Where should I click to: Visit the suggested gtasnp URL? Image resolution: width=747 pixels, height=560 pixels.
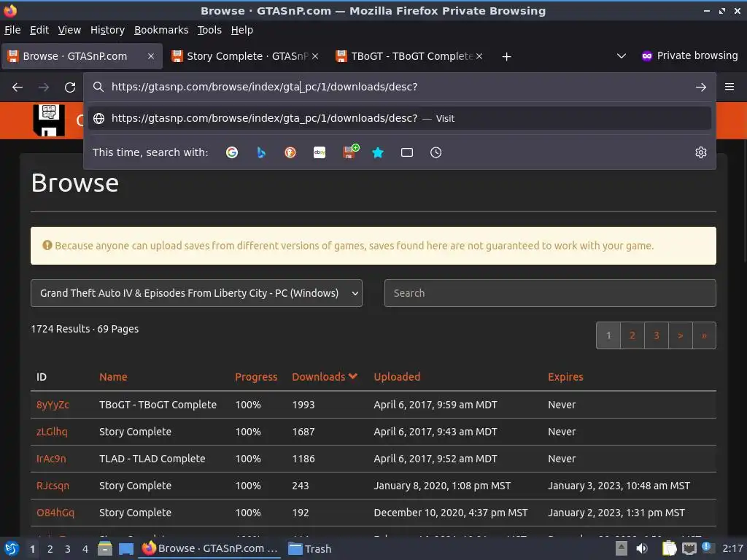[x=399, y=118]
